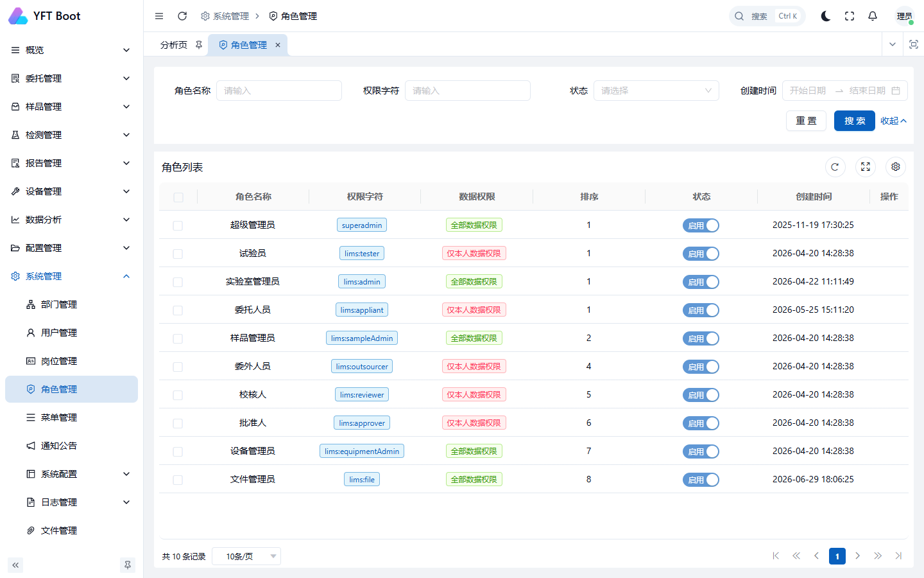
Task: Switch to the 分析页 tab
Action: click(174, 45)
